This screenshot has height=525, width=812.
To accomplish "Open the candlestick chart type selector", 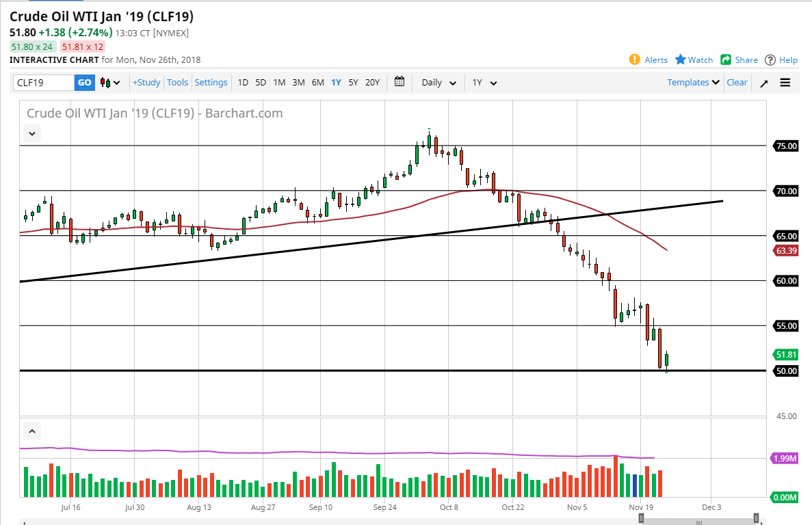I will pyautogui.click(x=110, y=83).
